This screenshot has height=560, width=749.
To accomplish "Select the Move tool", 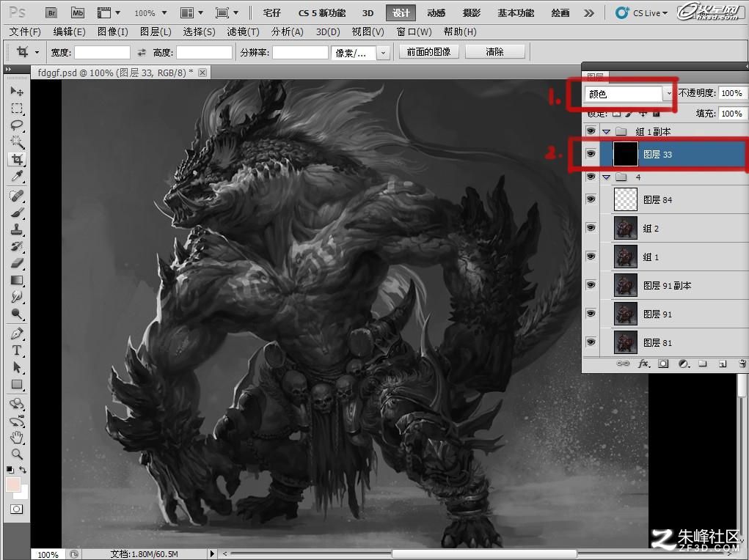I will 17,91.
